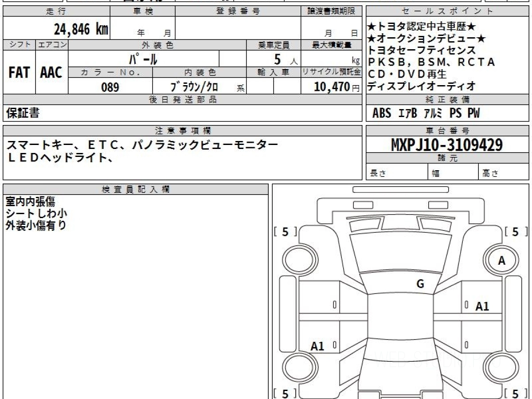This screenshot has width=532, height=399.
Task: Select the セールスポイント header
Action: 448,12
